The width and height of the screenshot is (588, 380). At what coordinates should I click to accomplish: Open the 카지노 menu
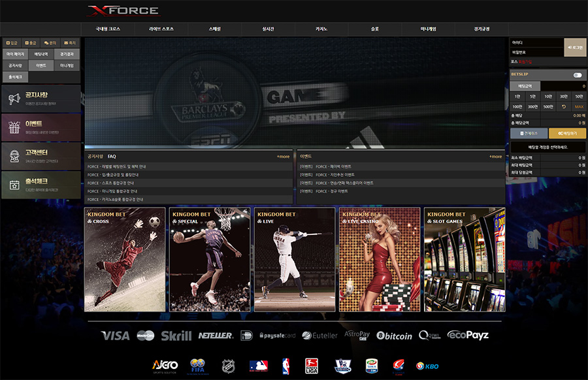(321, 29)
